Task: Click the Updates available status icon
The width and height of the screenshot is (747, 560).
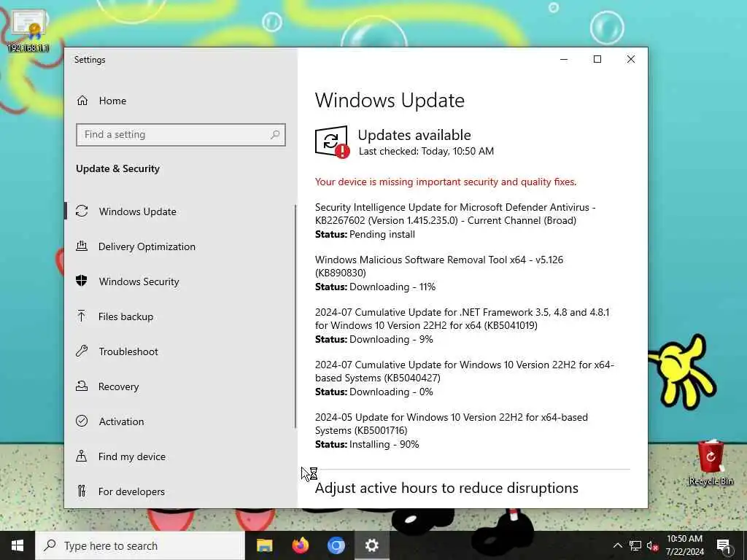Action: pyautogui.click(x=332, y=142)
